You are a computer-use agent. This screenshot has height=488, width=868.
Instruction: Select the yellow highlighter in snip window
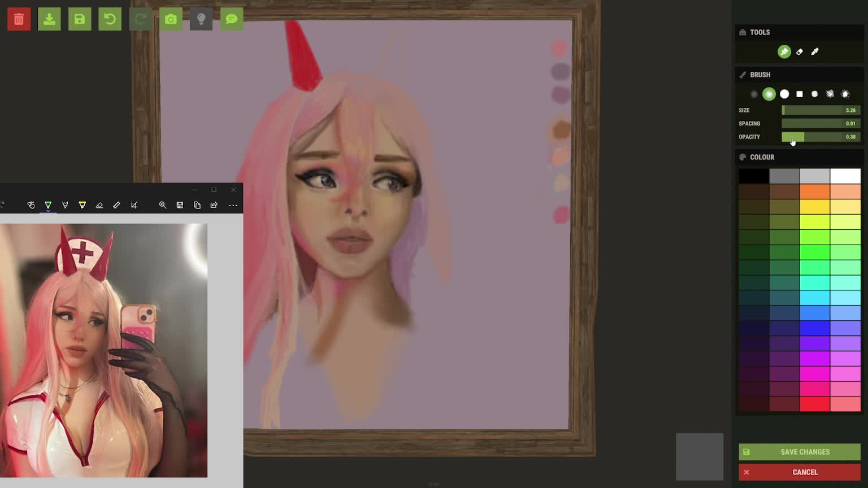tap(83, 205)
